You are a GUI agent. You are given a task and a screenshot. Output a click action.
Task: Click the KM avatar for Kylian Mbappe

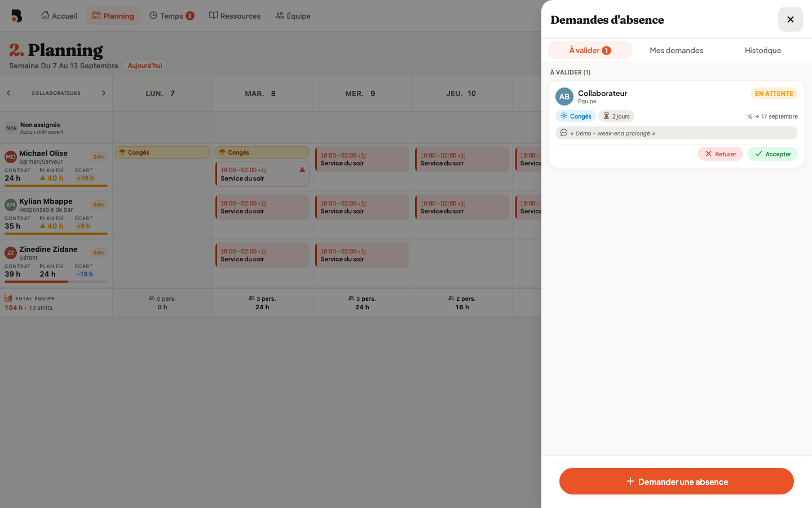click(x=11, y=205)
